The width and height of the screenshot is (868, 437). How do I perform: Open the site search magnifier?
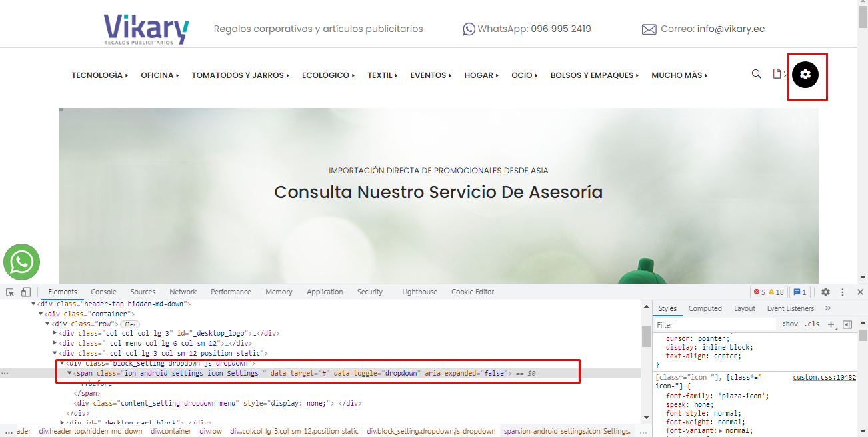tap(756, 74)
